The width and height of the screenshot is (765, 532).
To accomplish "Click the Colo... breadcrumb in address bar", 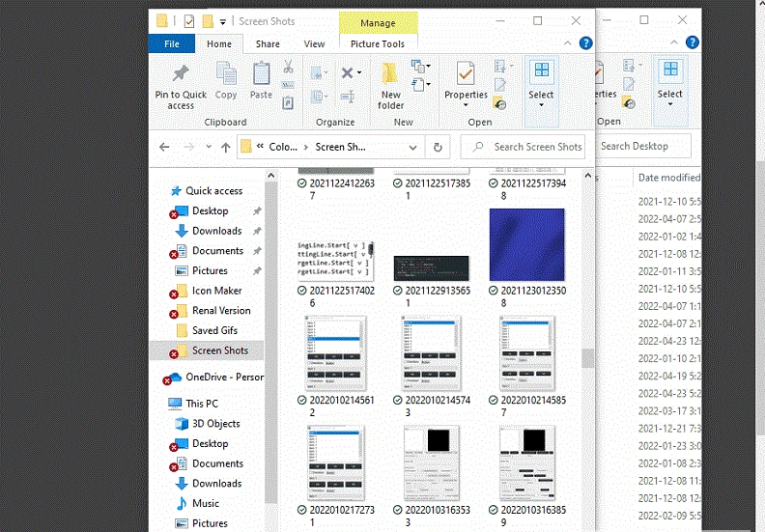I will click(x=283, y=147).
